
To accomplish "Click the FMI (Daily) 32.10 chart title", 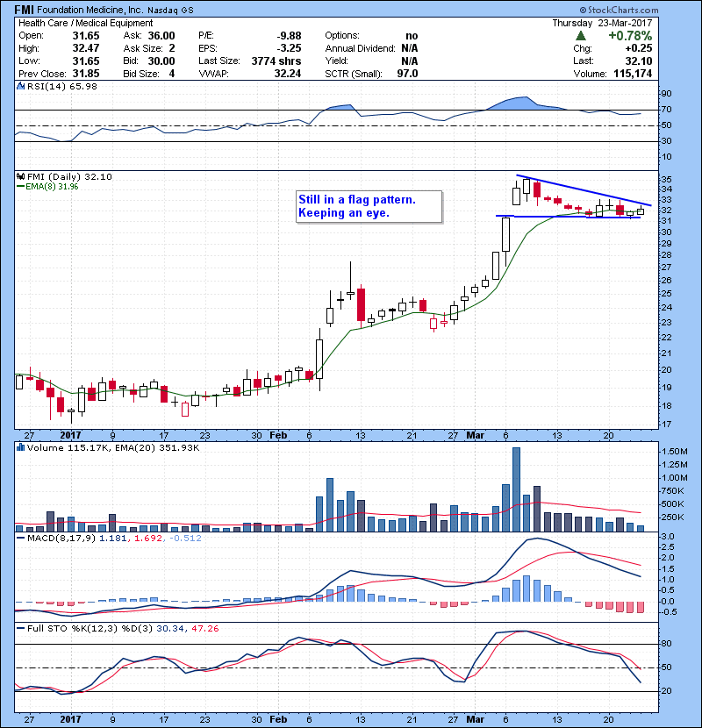I will pos(69,176).
